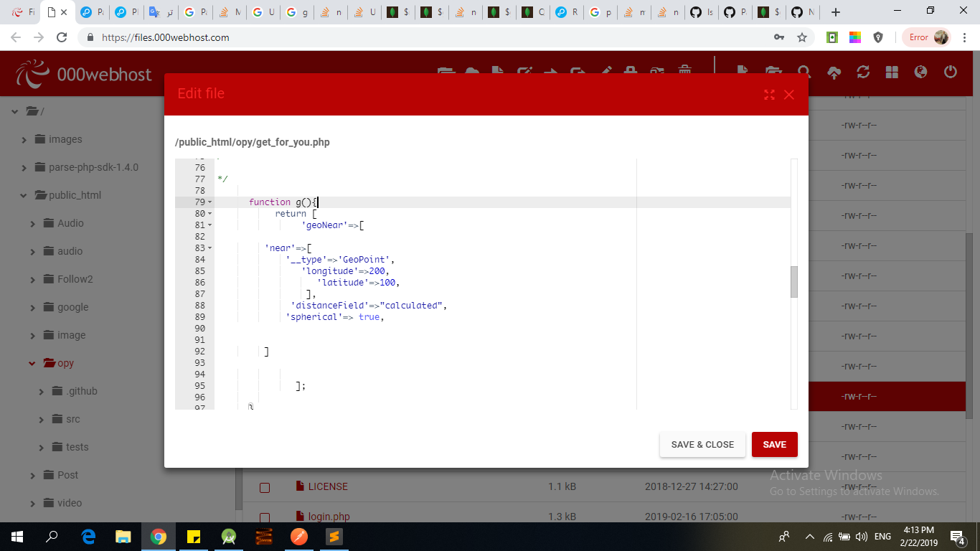The height and width of the screenshot is (551, 980).
Task: Click the login.php file icon
Action: [300, 516]
